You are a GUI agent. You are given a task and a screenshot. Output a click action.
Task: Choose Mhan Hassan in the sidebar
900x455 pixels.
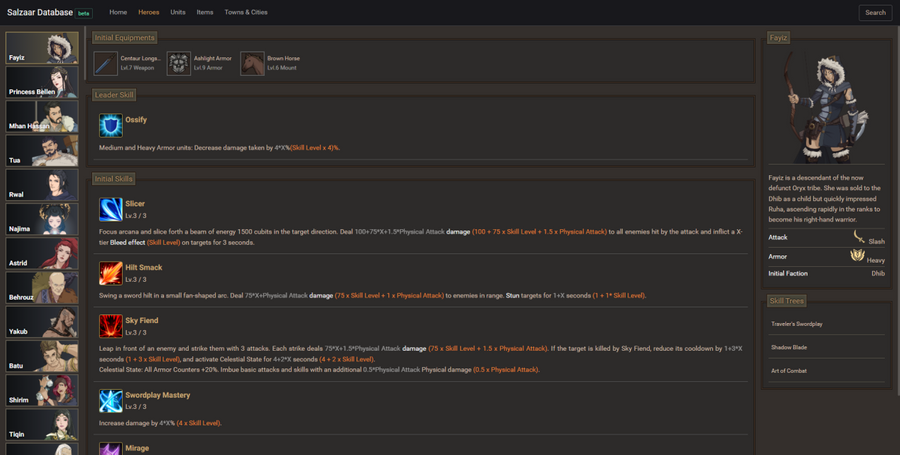point(42,116)
